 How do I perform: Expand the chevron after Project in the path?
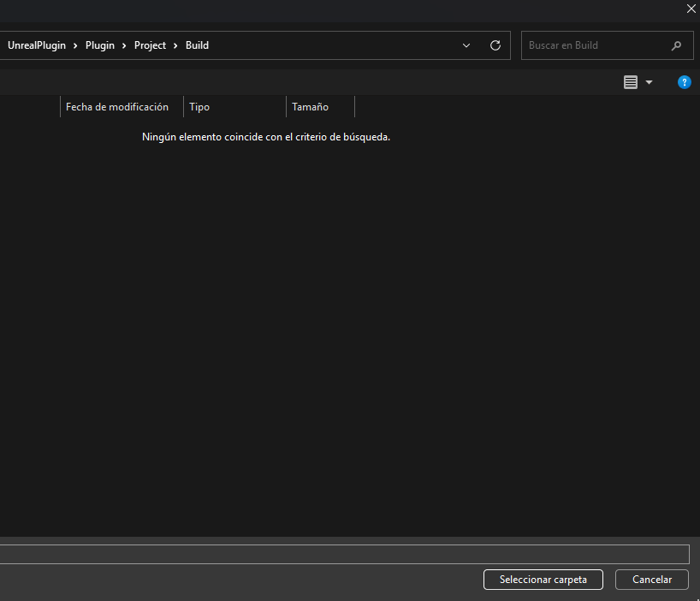tap(175, 45)
